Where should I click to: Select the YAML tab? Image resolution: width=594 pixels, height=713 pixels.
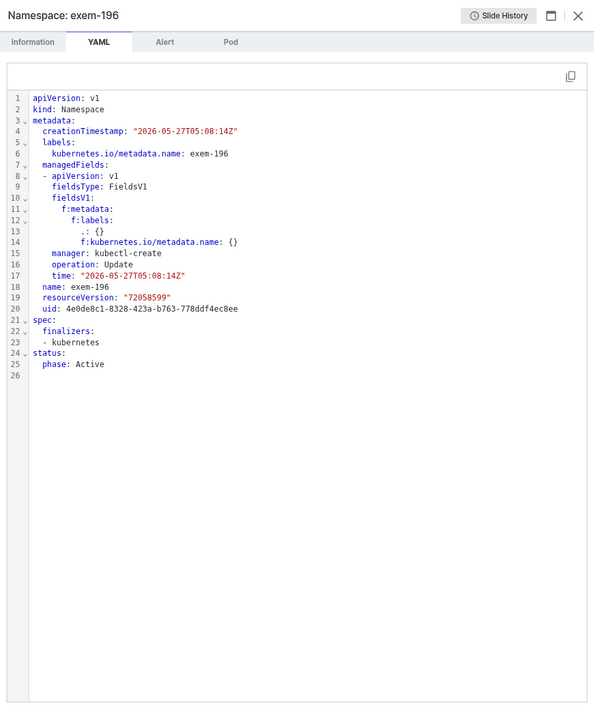click(99, 42)
